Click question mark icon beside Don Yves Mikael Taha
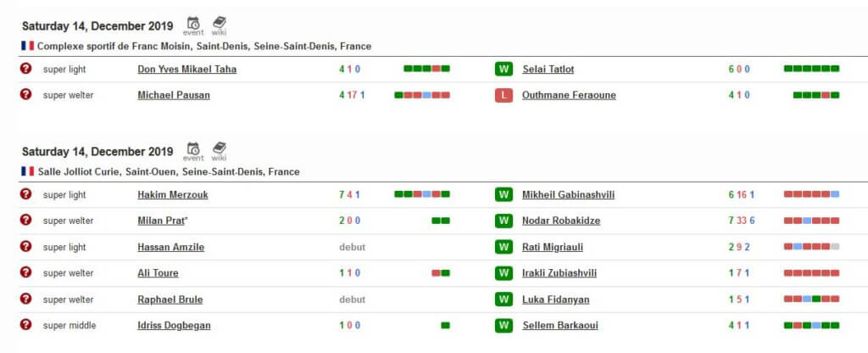This screenshot has height=353, width=868. [x=25, y=68]
